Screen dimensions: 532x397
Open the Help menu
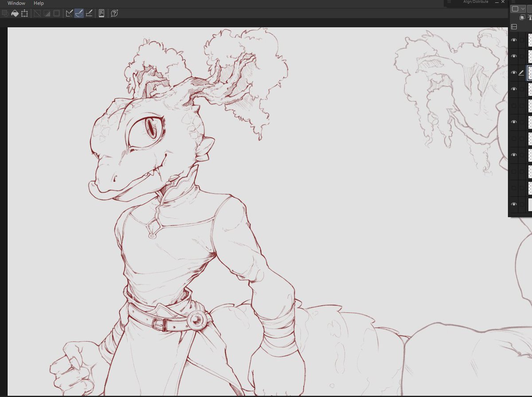pos(39,3)
